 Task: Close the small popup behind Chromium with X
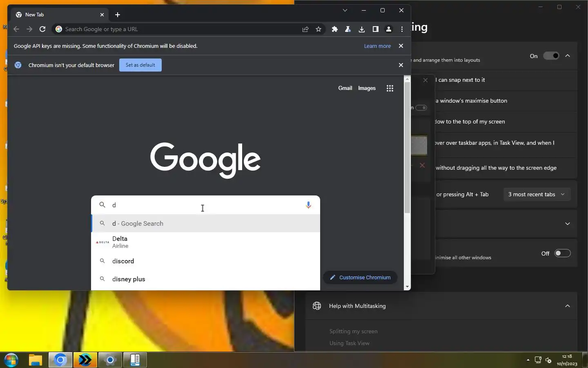(x=425, y=80)
